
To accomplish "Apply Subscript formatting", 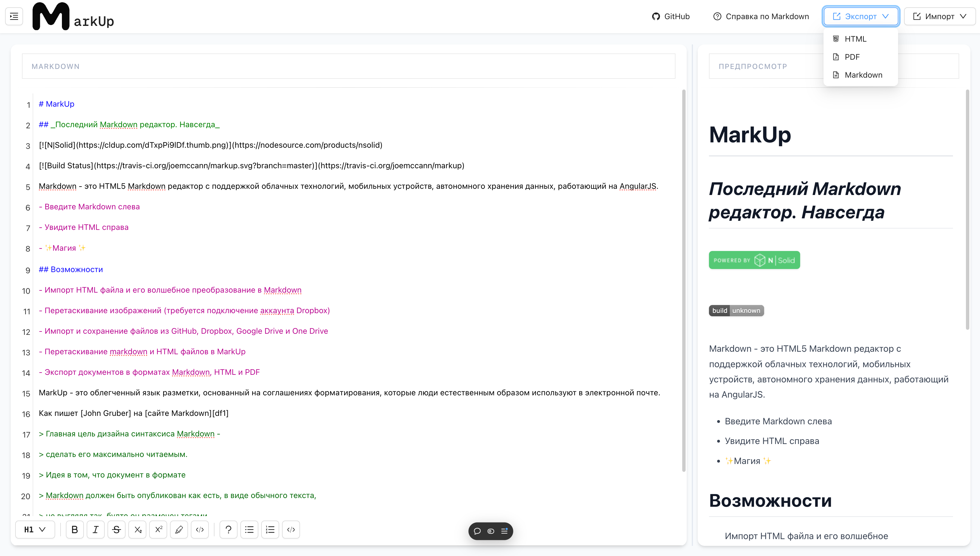I will pyautogui.click(x=138, y=530).
